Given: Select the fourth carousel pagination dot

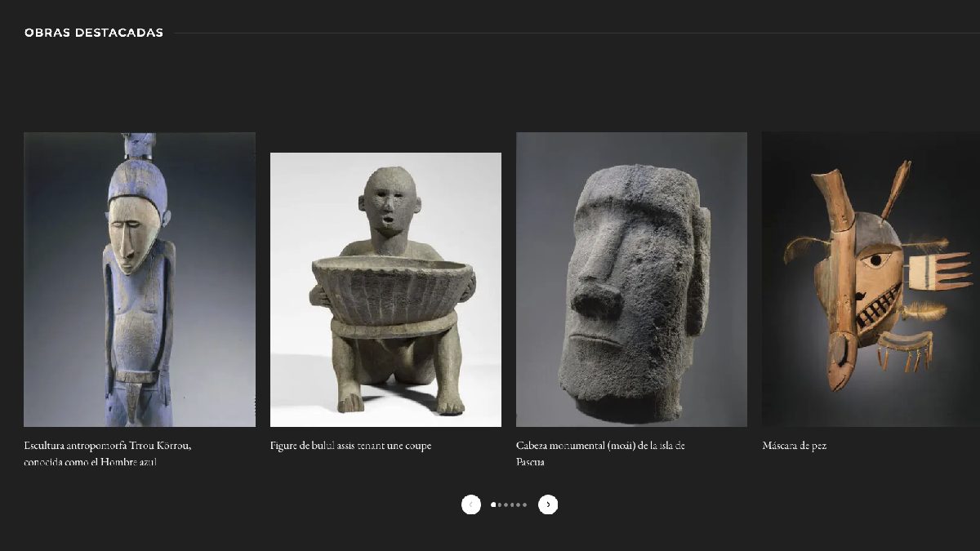Looking at the screenshot, I should (x=512, y=504).
